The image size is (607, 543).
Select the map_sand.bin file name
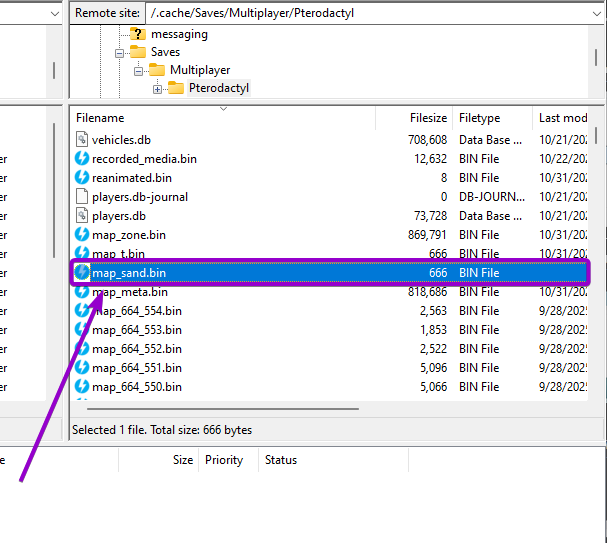tap(129, 272)
